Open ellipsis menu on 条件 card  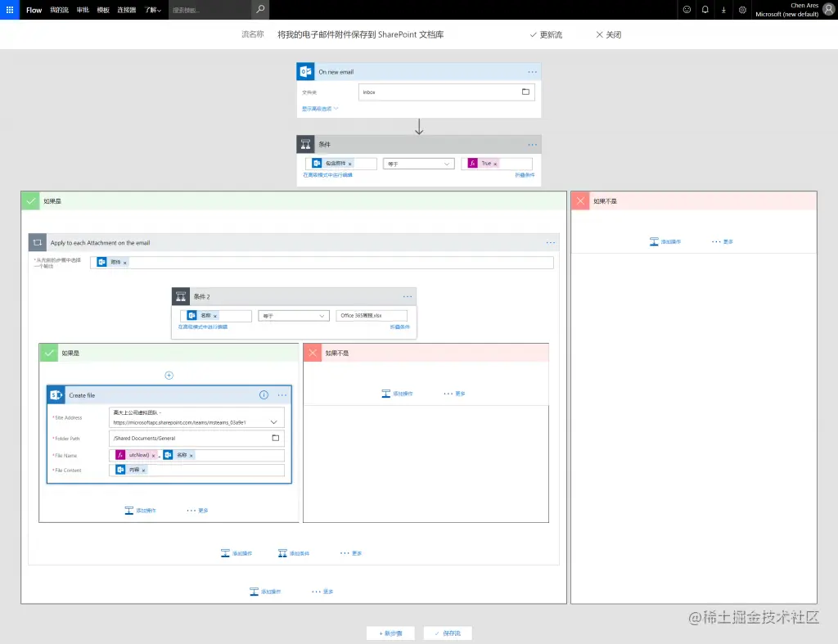[532, 145]
